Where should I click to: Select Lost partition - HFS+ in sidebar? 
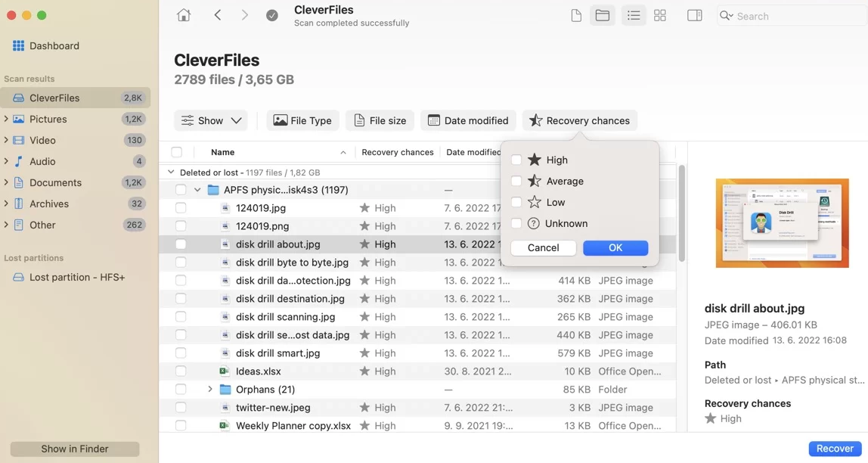[x=76, y=278]
